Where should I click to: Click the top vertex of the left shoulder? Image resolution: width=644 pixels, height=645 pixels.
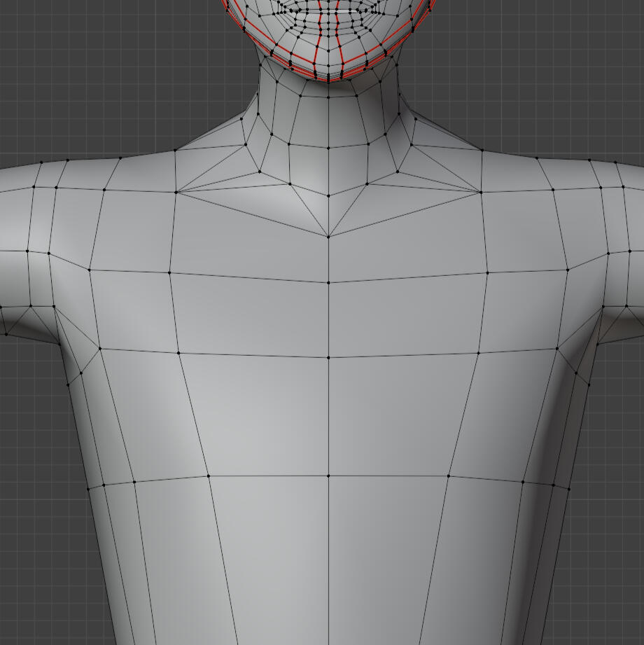point(175,150)
